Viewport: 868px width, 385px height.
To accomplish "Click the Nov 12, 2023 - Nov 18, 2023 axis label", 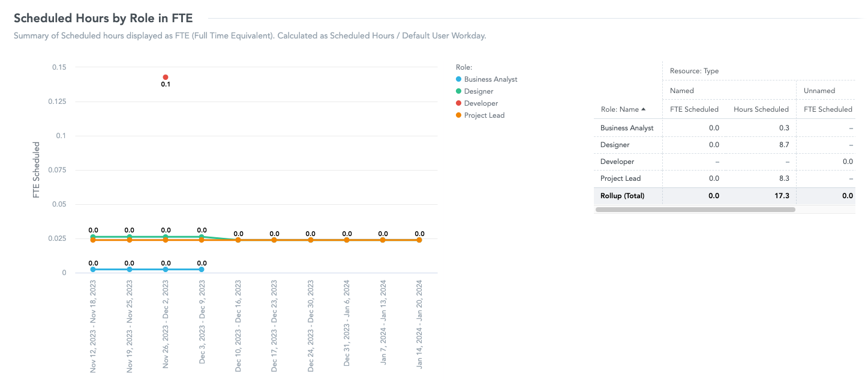I will [x=94, y=326].
